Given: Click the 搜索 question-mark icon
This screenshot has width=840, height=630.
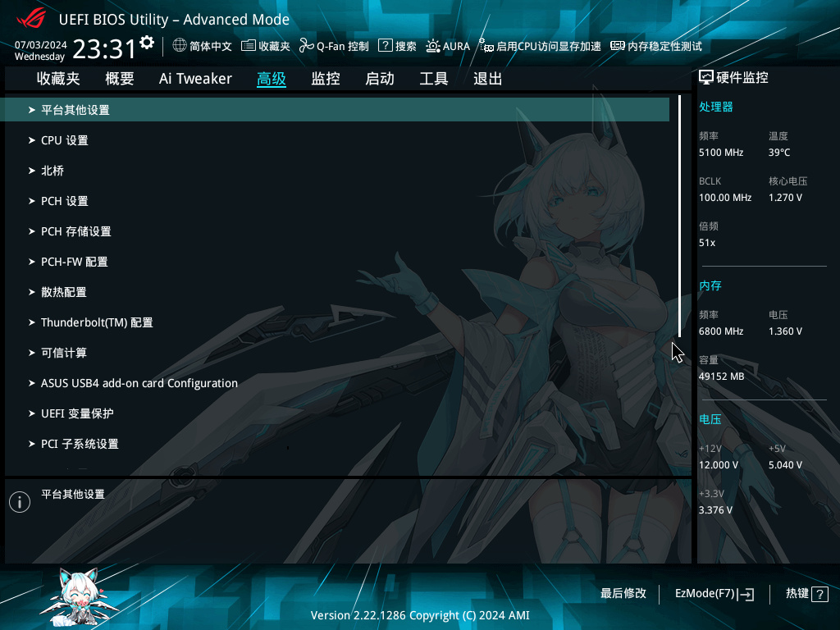Looking at the screenshot, I should (x=386, y=46).
